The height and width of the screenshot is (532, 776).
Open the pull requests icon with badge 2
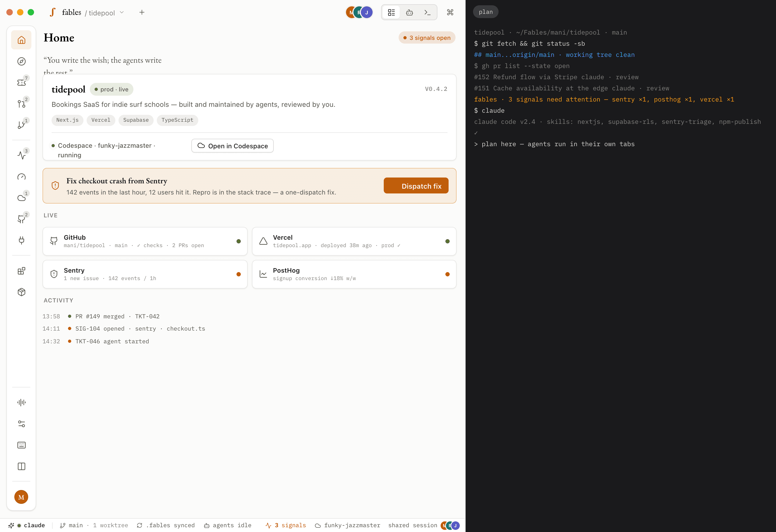pos(21,104)
